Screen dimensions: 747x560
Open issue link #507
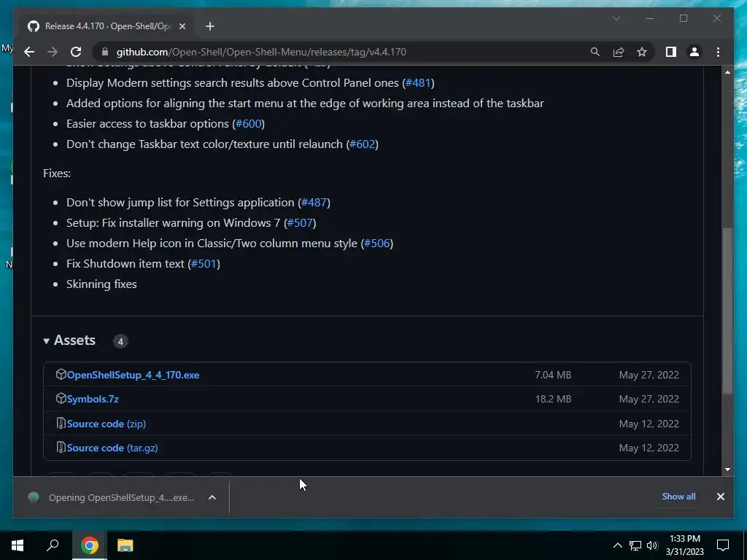click(300, 223)
